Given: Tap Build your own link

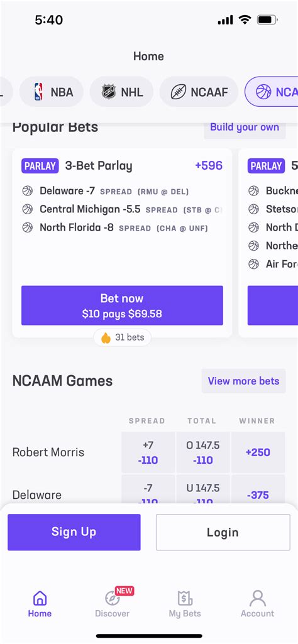Looking at the screenshot, I should 245,128.
